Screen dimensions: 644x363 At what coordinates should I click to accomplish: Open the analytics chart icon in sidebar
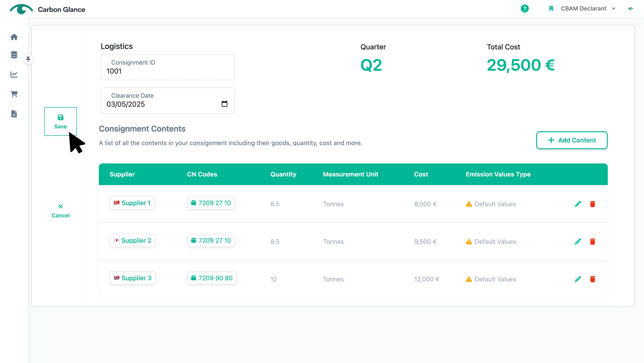tap(14, 74)
